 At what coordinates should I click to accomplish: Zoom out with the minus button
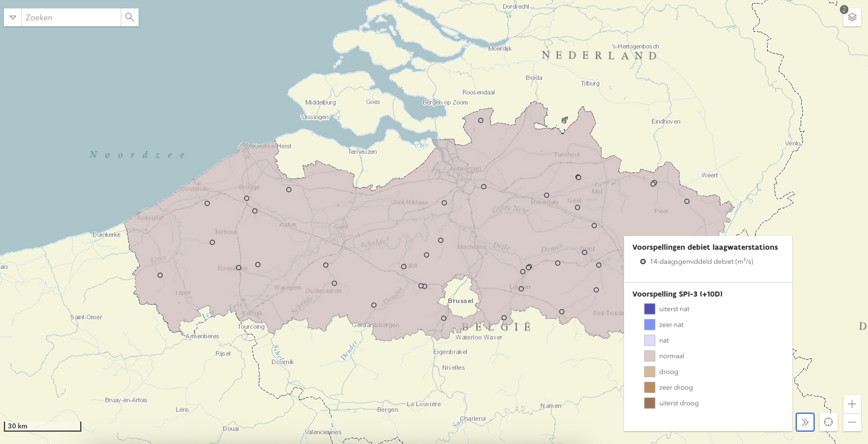point(852,422)
